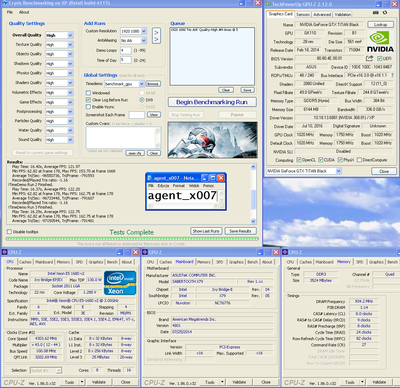Select the queued 1920 1080 run entry
The height and width of the screenshot is (388, 400).
point(204,30)
